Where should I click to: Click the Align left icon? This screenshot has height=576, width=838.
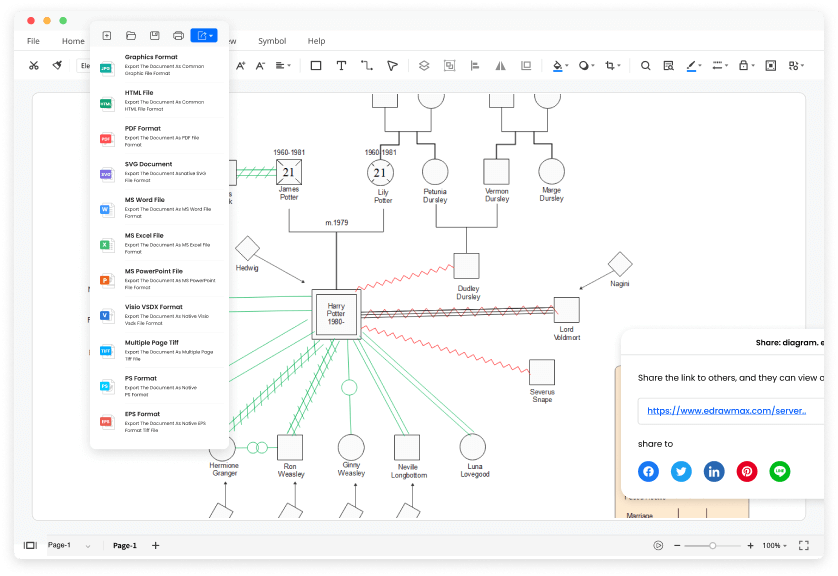tap(475, 66)
